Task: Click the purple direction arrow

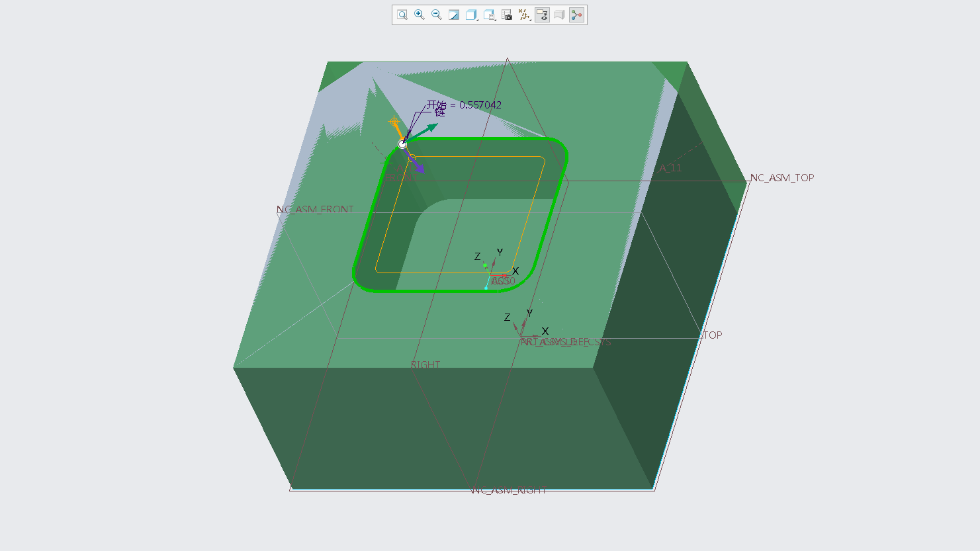Action: (x=417, y=165)
